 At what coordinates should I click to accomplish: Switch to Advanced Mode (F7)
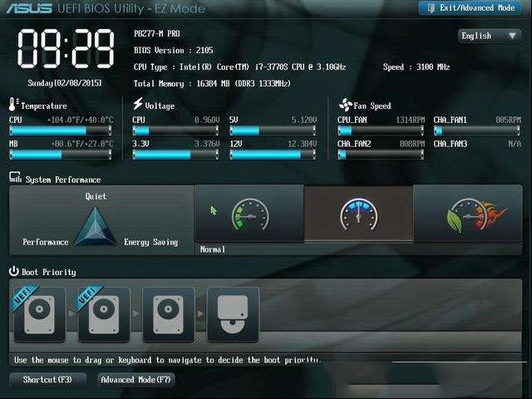135,380
